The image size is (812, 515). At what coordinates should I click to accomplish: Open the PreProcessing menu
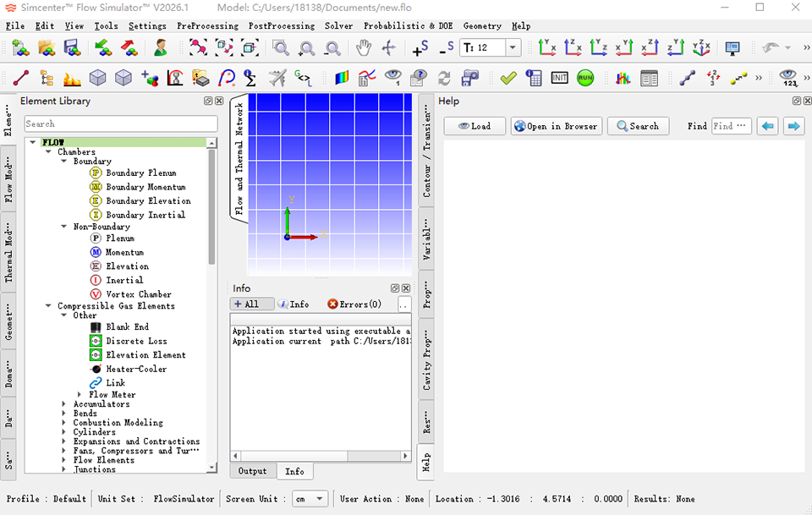(x=207, y=26)
